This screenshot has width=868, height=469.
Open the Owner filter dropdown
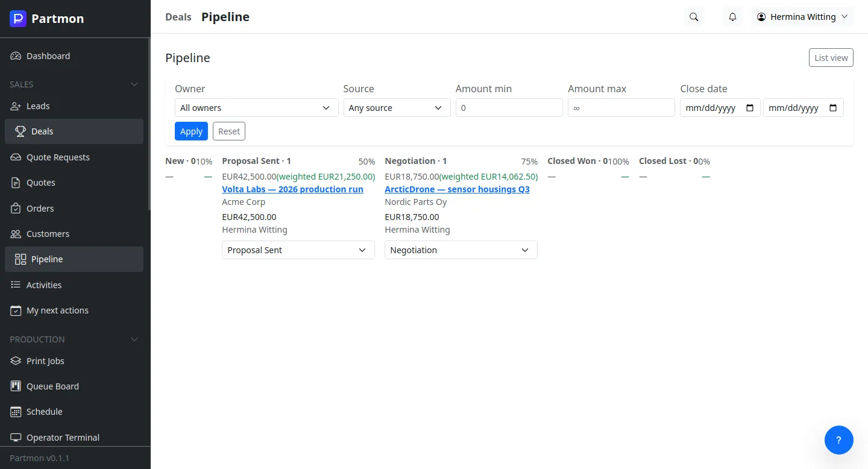click(x=256, y=108)
